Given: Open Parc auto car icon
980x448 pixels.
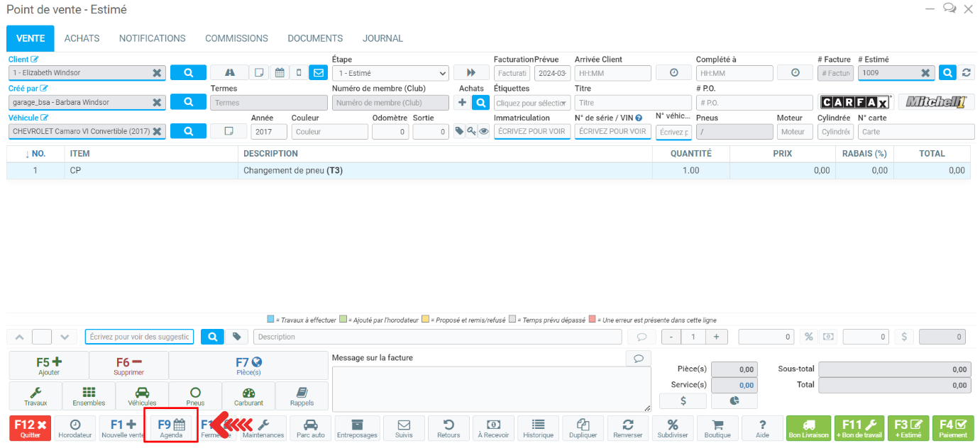Looking at the screenshot, I should point(310,427).
